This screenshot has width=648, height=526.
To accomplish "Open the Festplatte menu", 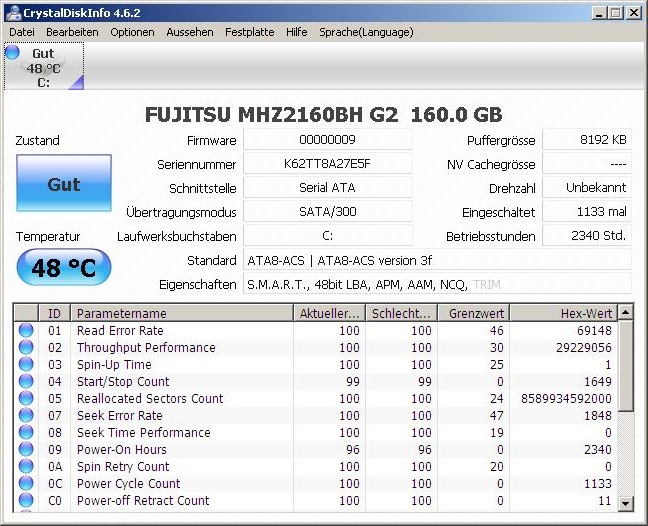I will [250, 32].
